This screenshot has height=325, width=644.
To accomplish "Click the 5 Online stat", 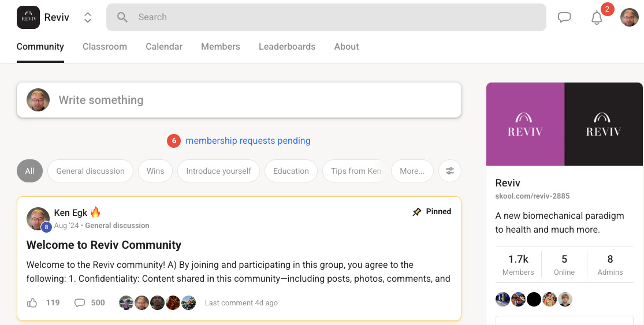I will [564, 265].
